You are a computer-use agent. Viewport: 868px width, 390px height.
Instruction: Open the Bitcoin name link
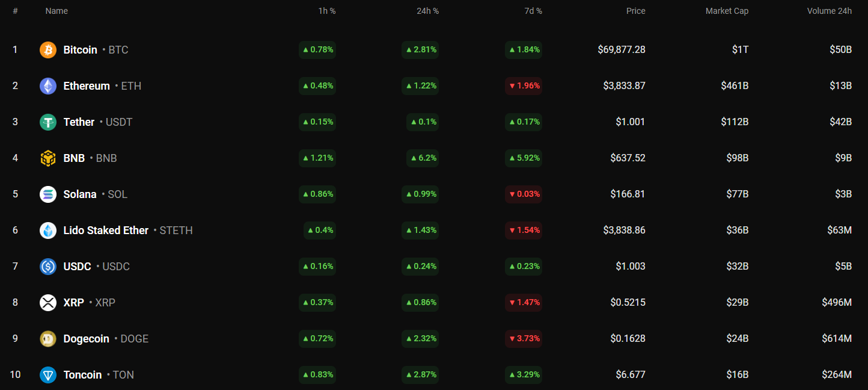(80, 50)
